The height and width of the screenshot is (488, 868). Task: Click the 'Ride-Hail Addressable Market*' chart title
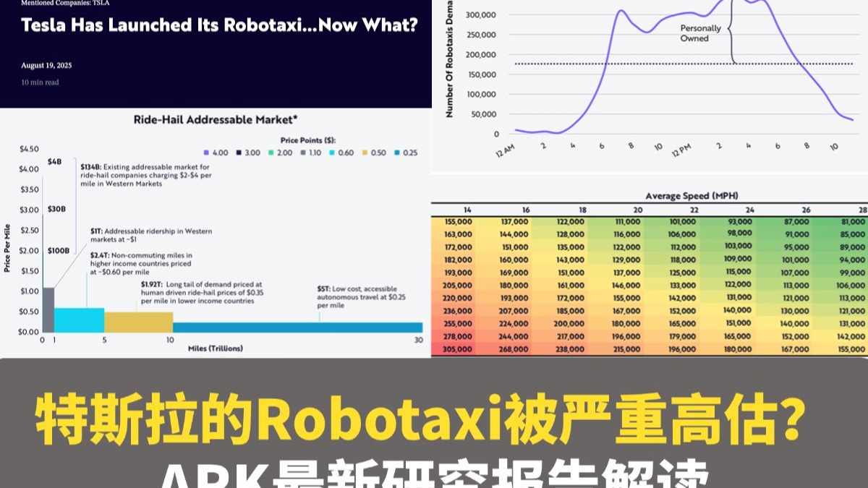[216, 120]
